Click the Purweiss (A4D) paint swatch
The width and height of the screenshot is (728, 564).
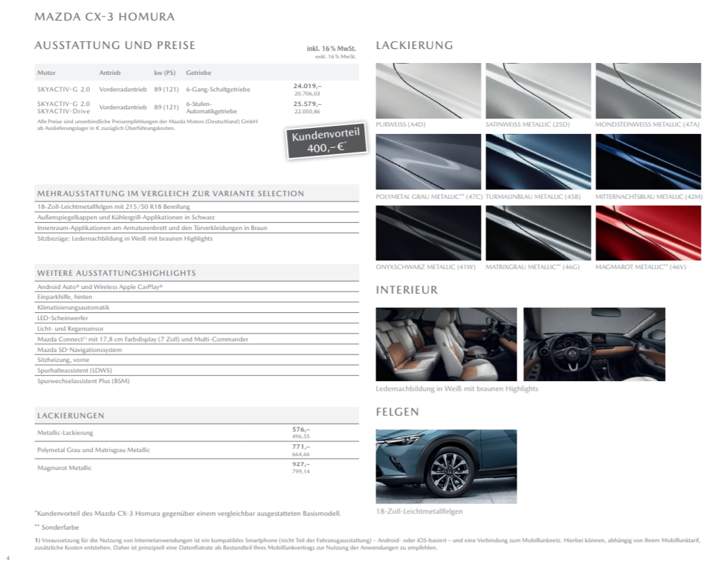(x=428, y=91)
